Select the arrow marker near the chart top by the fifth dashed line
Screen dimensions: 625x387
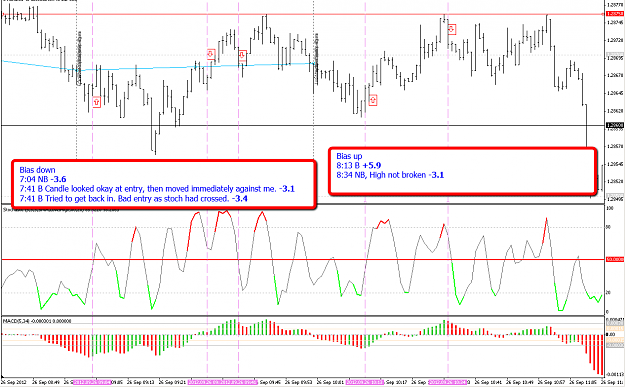click(x=452, y=29)
